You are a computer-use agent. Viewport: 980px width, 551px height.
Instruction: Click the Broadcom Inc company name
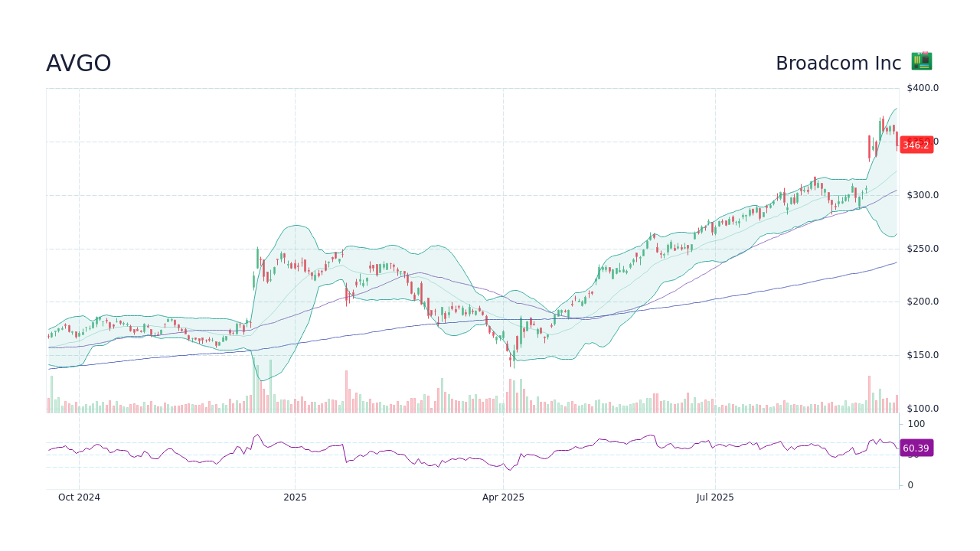pos(838,64)
